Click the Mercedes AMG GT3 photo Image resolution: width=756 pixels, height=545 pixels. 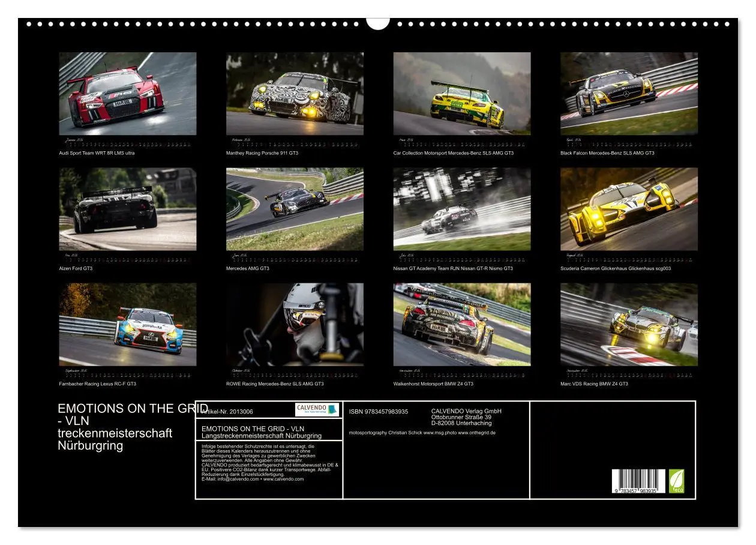(x=295, y=209)
